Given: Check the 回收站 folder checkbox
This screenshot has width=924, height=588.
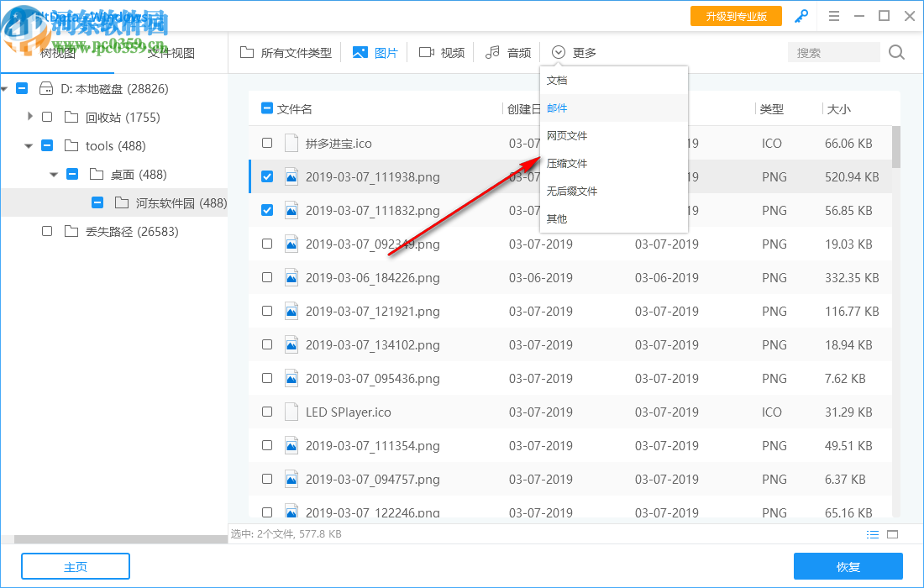Looking at the screenshot, I should (46, 117).
